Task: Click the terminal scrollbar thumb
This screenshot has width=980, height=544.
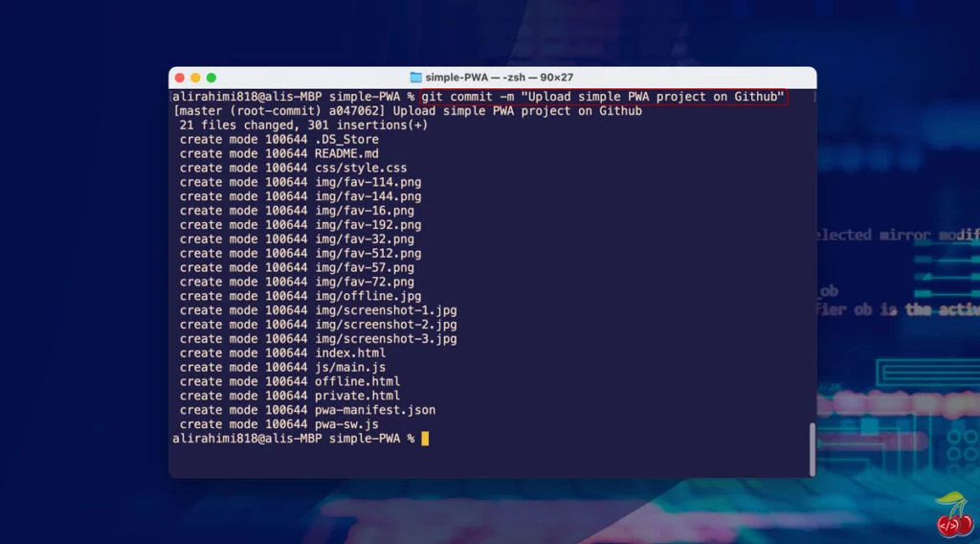Action: 812,449
